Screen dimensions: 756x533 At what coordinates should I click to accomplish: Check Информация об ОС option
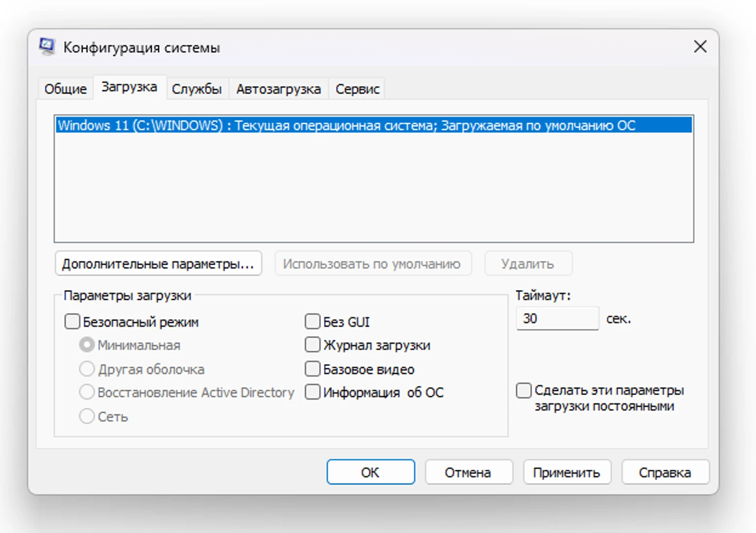coord(313,392)
